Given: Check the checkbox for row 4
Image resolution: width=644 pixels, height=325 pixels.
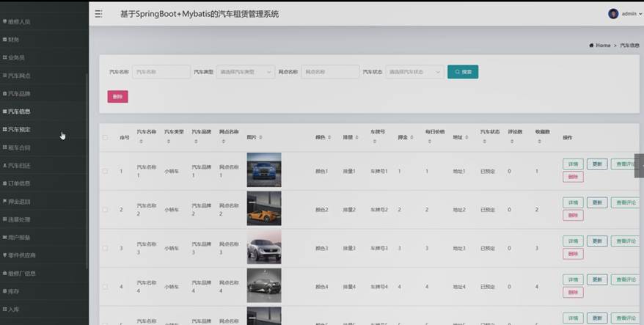Looking at the screenshot, I should pyautogui.click(x=105, y=287).
